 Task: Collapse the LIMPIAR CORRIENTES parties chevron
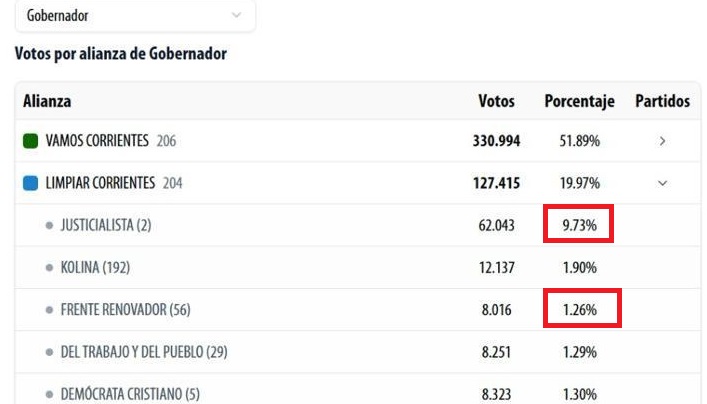[662, 183]
